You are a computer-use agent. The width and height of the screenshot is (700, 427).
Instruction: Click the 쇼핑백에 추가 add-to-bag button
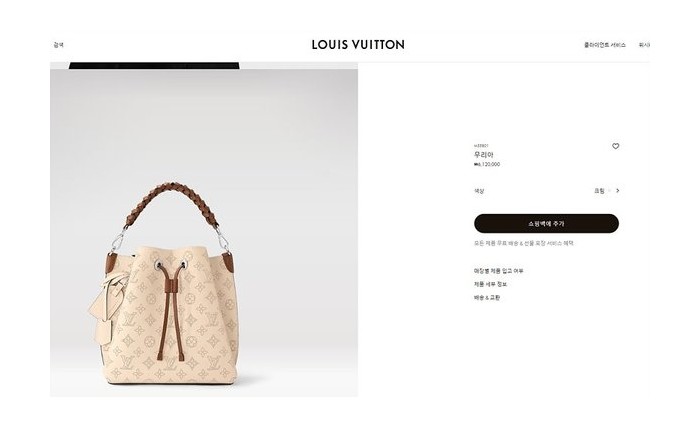[x=546, y=223]
